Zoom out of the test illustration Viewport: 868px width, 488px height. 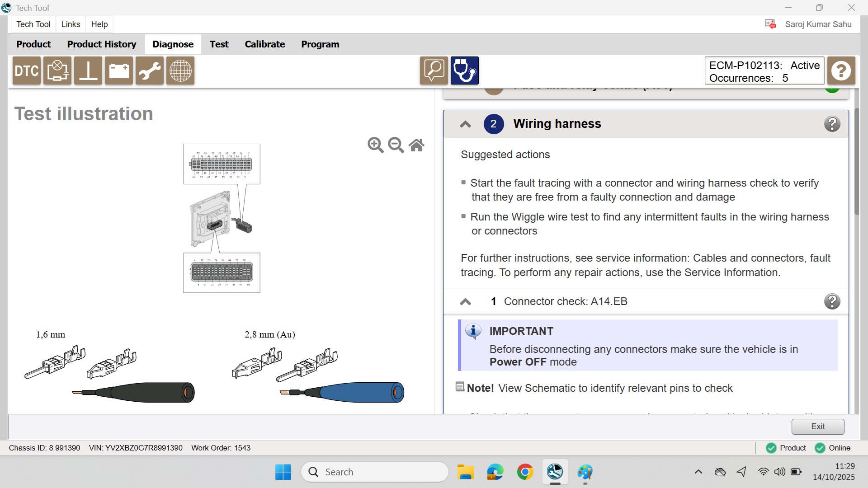click(396, 145)
